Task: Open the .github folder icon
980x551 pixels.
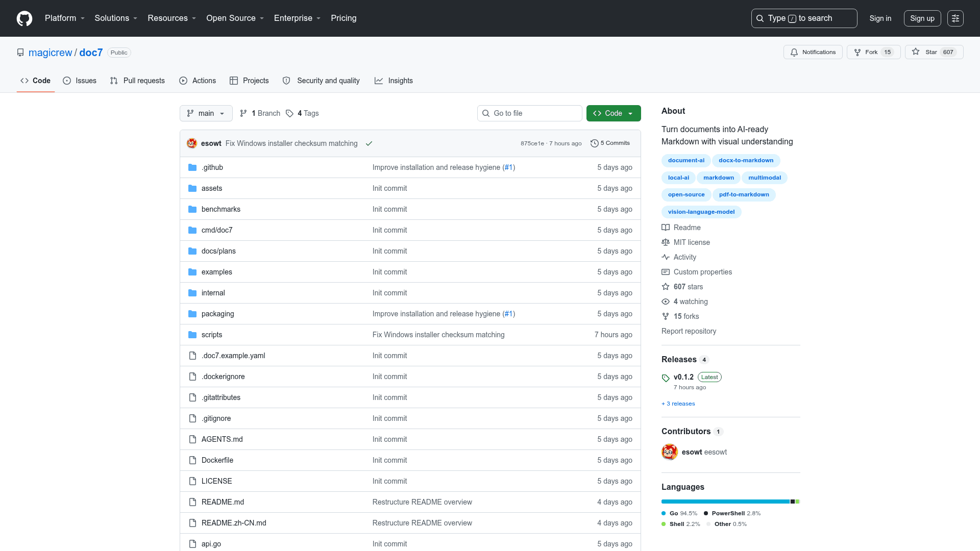Action: (x=192, y=167)
